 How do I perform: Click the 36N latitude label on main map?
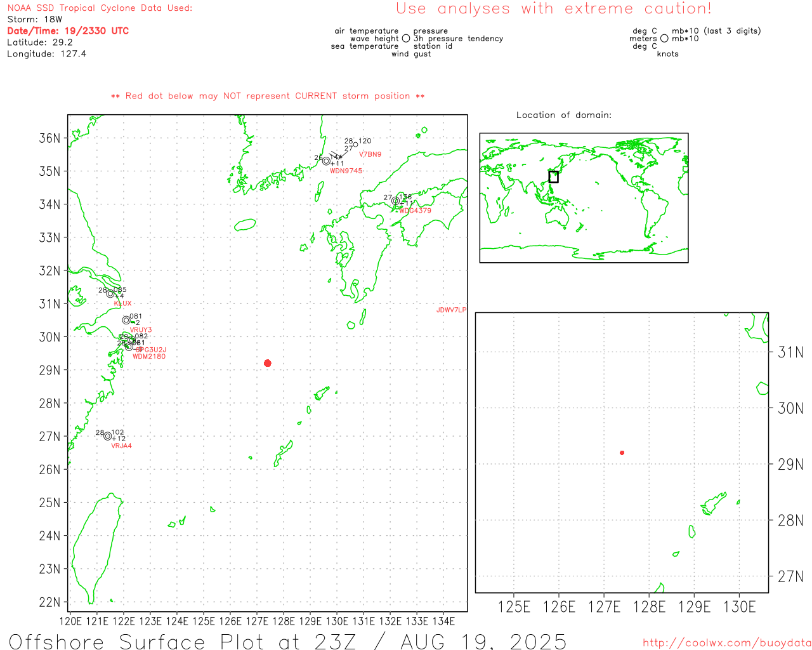point(50,138)
